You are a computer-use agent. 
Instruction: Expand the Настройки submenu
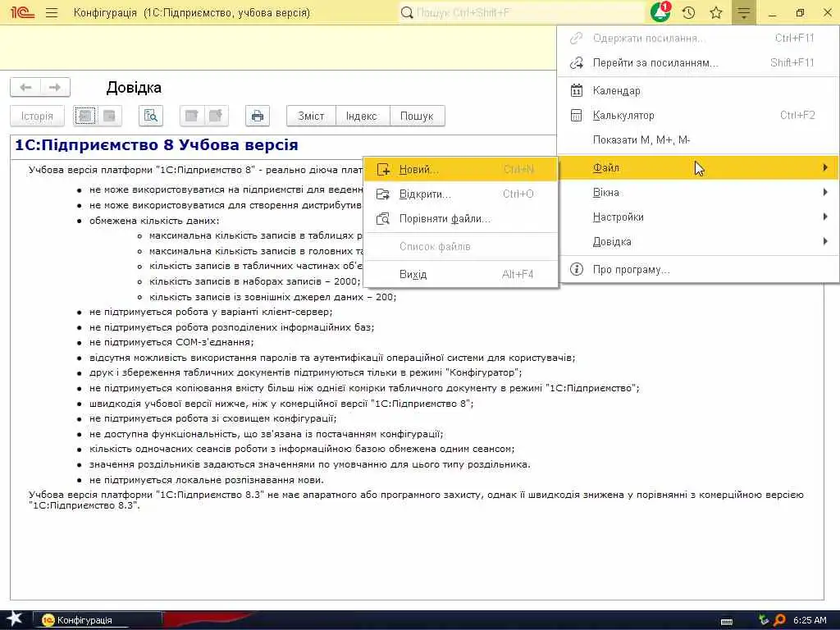(x=698, y=217)
